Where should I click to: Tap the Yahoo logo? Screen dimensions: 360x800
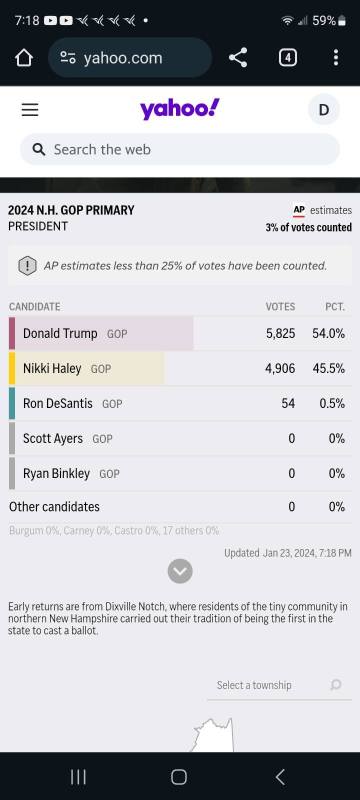[x=180, y=109]
